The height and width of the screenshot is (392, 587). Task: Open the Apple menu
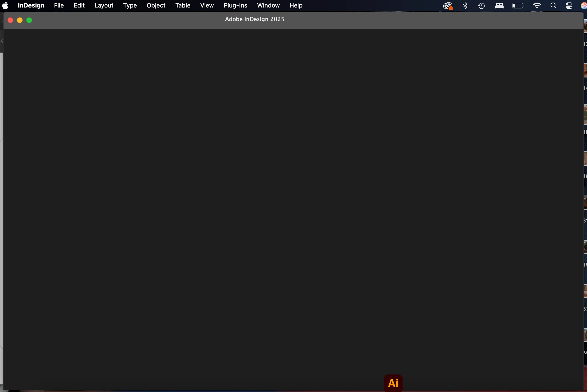[5, 5]
